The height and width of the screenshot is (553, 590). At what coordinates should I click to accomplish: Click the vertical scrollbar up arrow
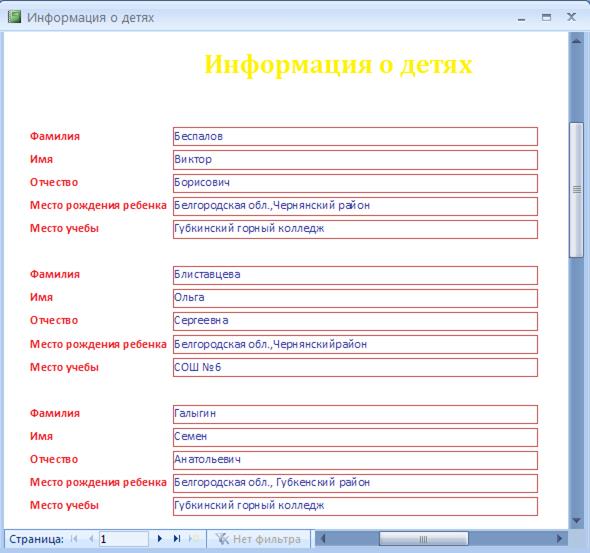click(x=576, y=41)
